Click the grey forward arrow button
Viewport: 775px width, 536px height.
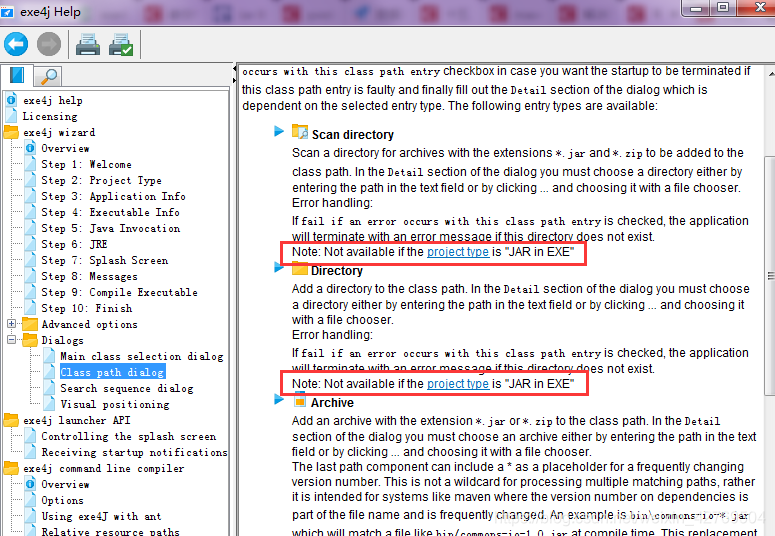[49, 45]
